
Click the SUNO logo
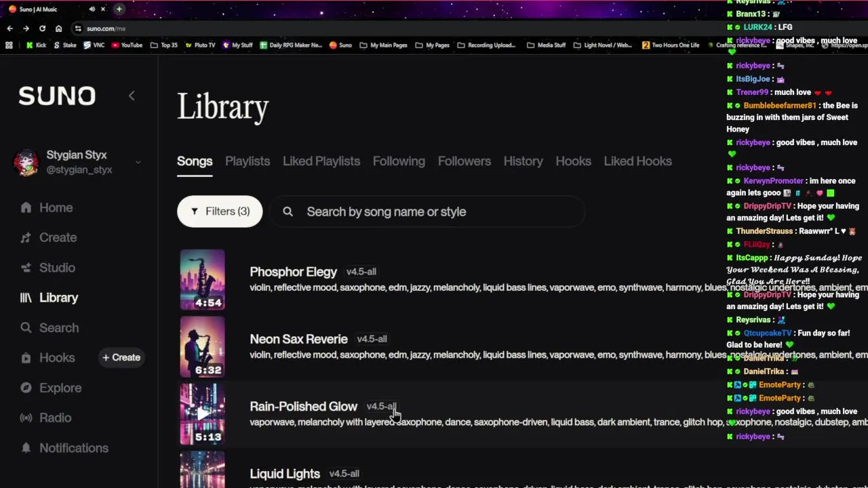coord(57,96)
